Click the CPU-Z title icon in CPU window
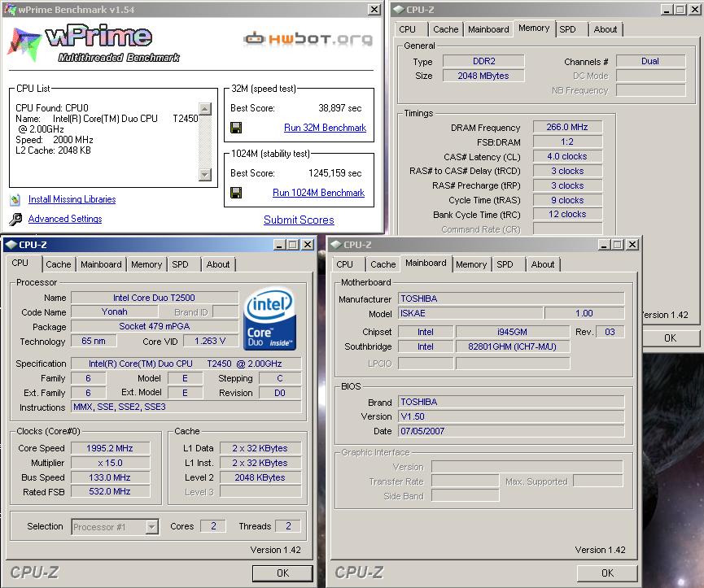Screen dimensions: 704x588 [x=11, y=245]
